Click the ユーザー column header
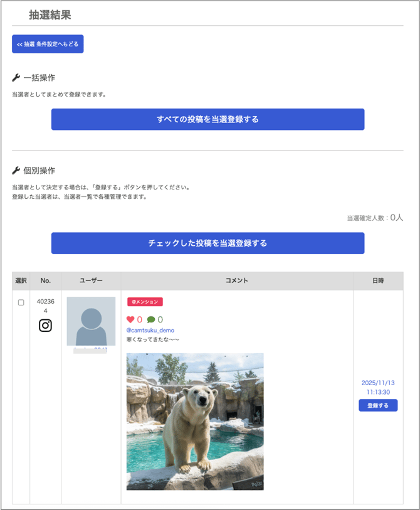This screenshot has height=510, width=420. pyautogui.click(x=91, y=280)
